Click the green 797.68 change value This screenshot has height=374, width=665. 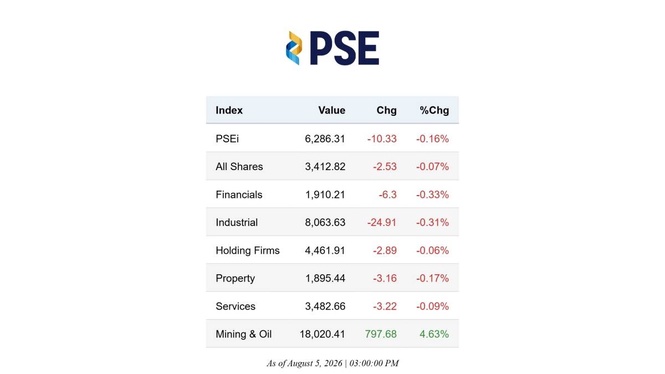(x=381, y=334)
